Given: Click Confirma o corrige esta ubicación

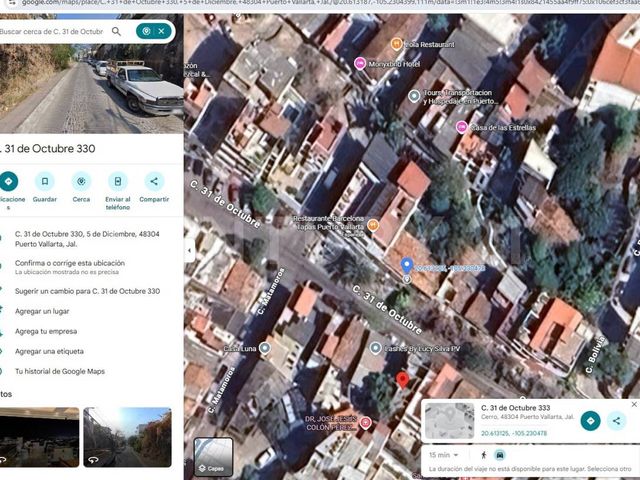Looking at the screenshot, I should [70, 263].
